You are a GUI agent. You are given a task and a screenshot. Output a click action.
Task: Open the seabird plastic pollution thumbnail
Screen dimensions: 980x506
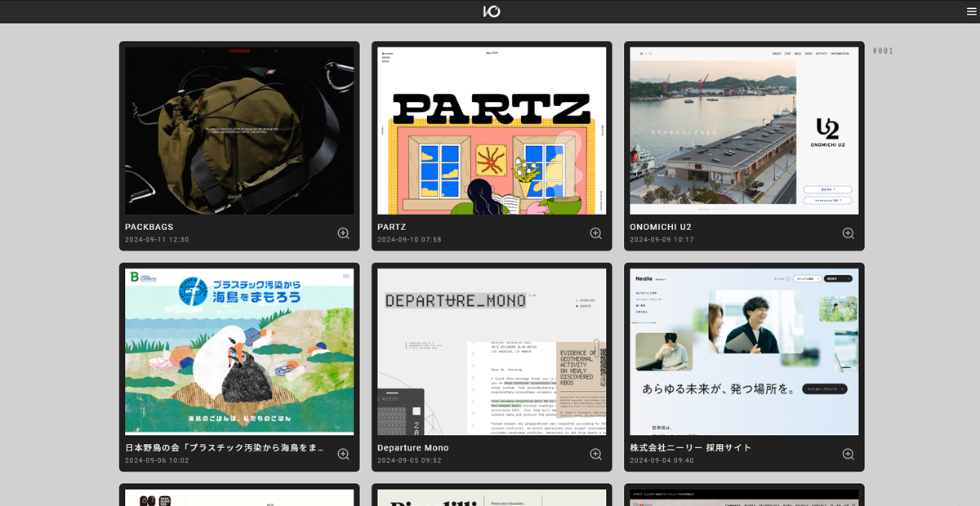(239, 352)
